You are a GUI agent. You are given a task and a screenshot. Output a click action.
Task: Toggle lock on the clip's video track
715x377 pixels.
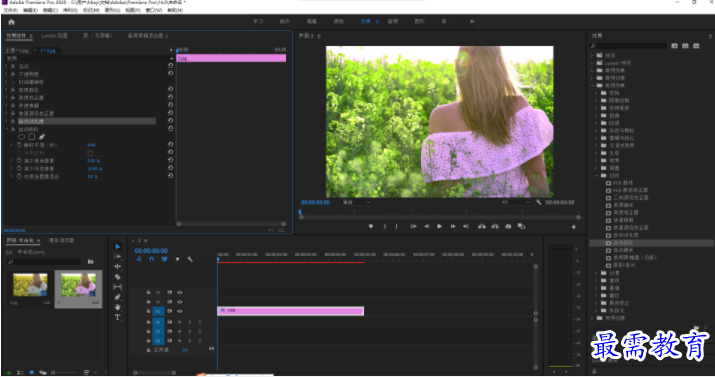(x=149, y=311)
